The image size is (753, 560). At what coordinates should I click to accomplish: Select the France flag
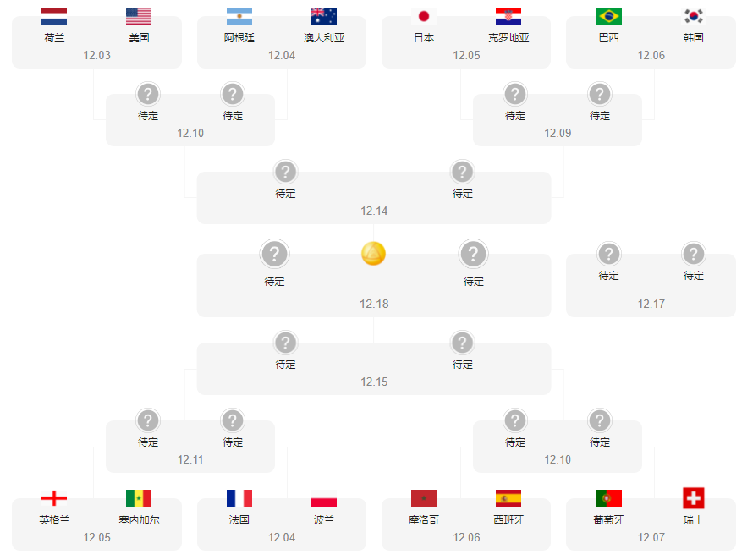239,498
